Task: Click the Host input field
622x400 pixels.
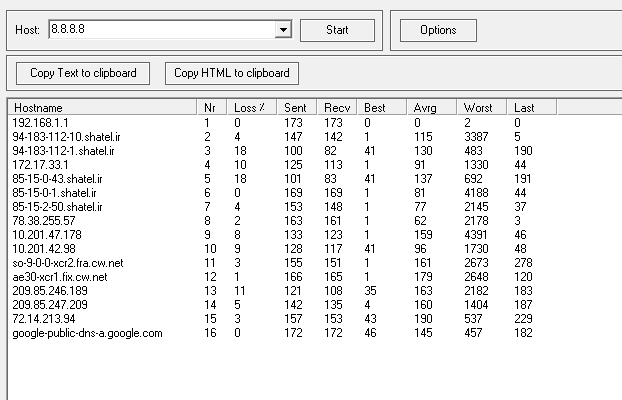Action: click(x=160, y=30)
